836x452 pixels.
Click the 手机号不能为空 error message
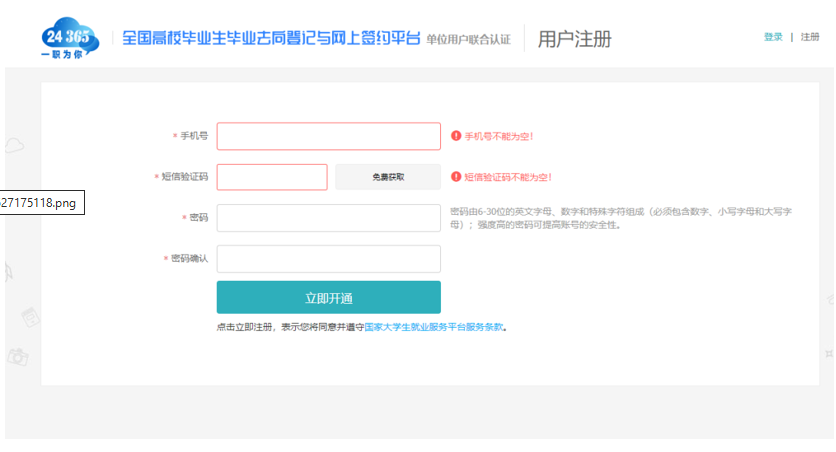click(499, 136)
